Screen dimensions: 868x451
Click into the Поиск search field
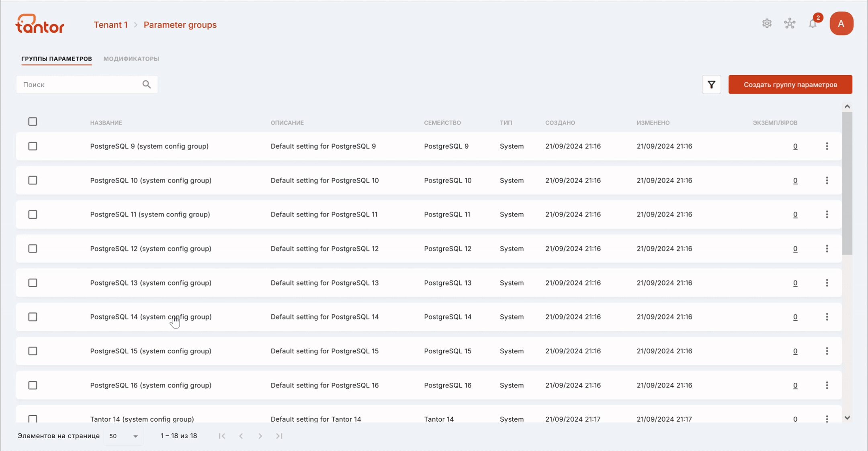click(80, 84)
